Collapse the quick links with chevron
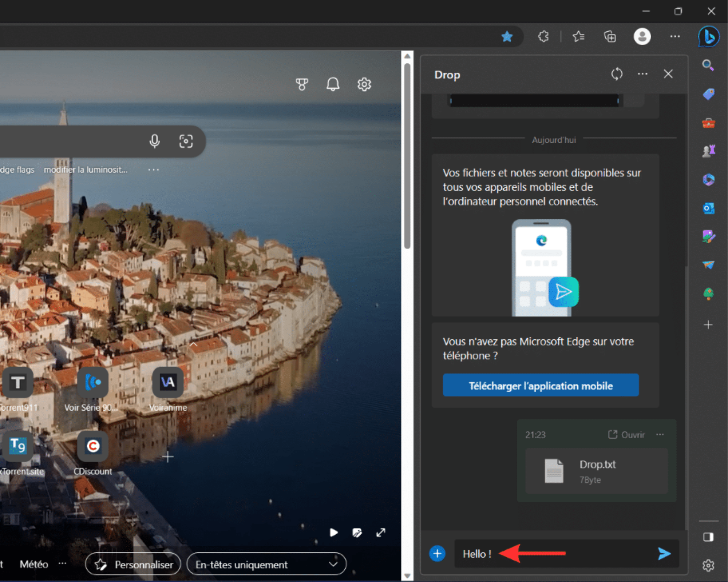Screen dimensions: 728x582 point(193,344)
